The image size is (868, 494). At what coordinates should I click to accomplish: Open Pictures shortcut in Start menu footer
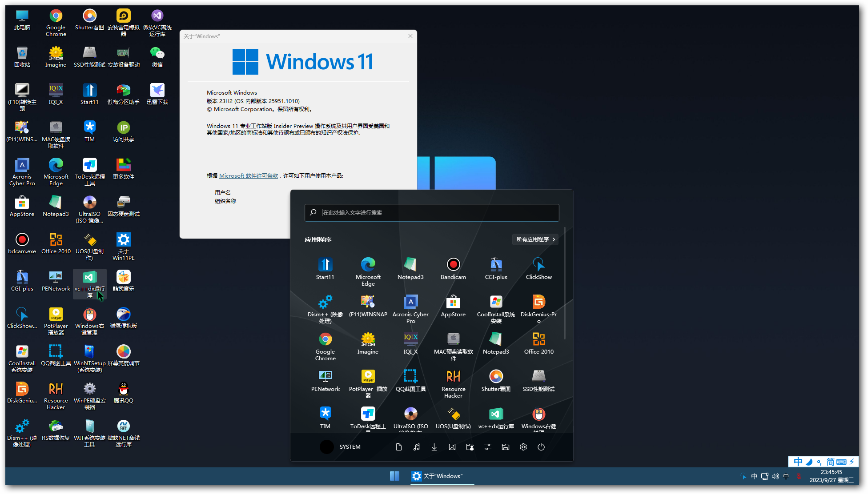[x=452, y=447]
